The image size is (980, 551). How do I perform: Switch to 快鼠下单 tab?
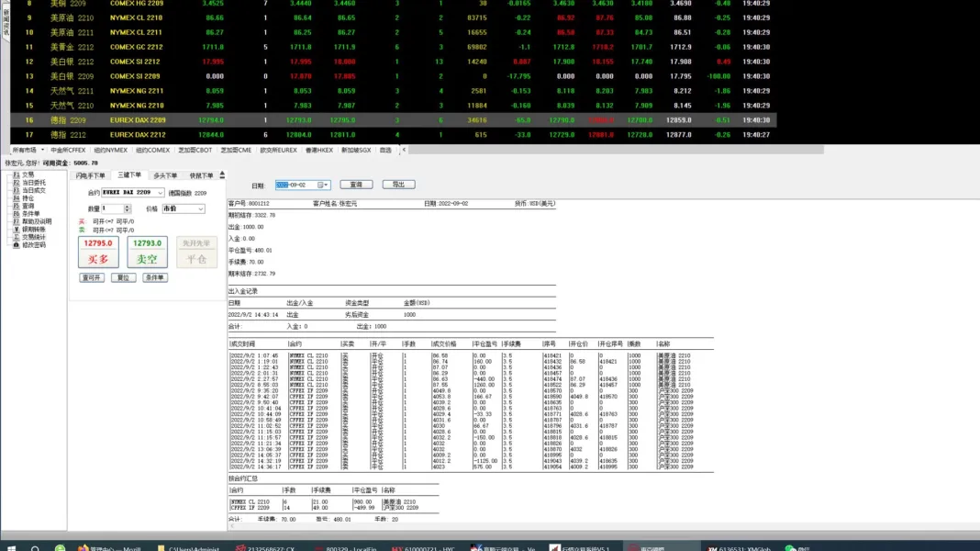click(201, 175)
